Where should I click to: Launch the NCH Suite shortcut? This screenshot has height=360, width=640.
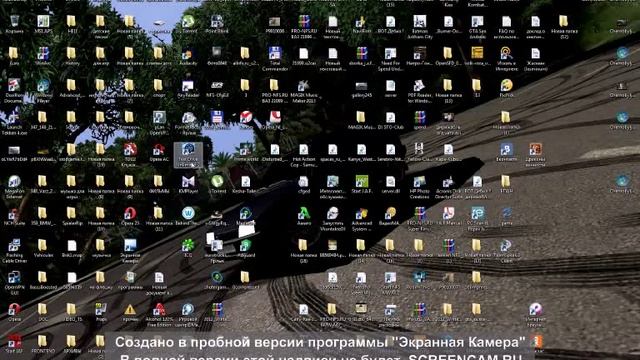click(x=14, y=216)
